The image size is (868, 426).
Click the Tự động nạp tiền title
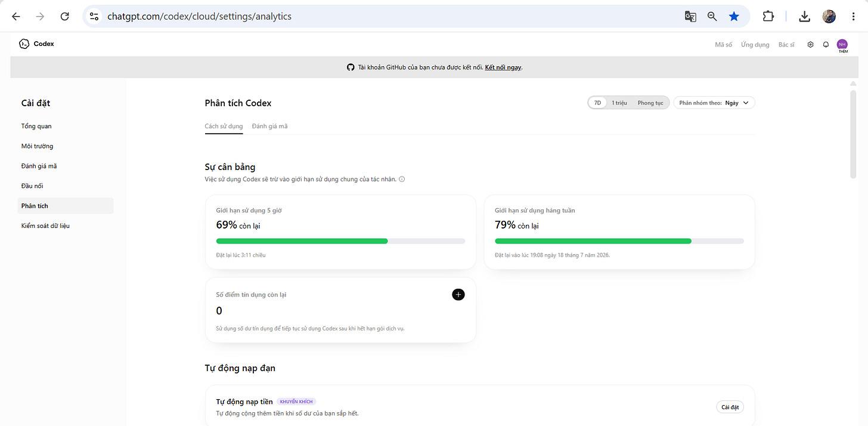244,402
